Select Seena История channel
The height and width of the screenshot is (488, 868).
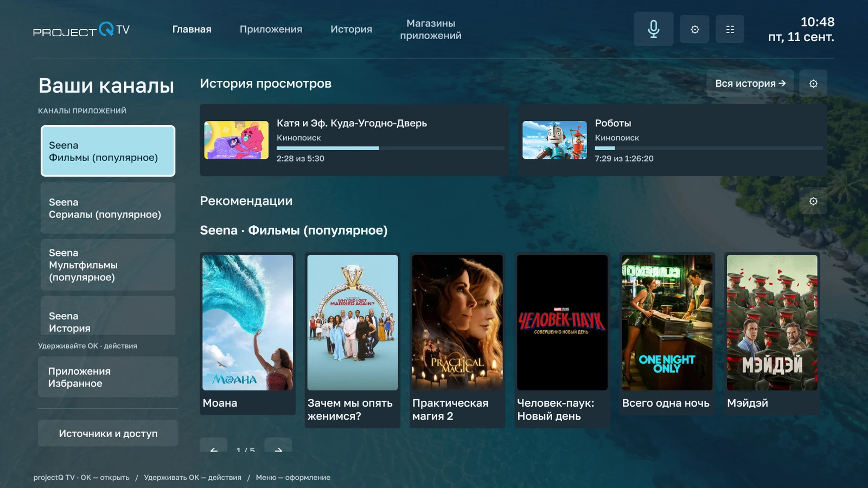pyautogui.click(x=108, y=316)
